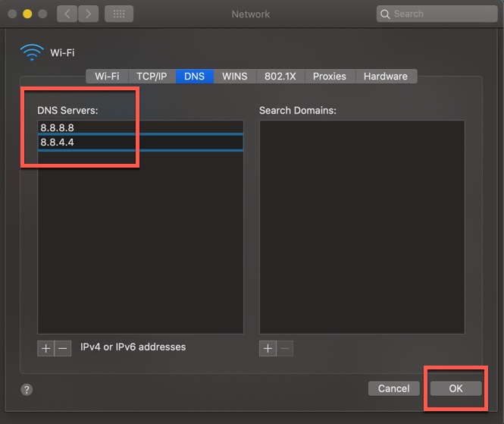Switch to the Wi-Fi tab

tap(107, 77)
